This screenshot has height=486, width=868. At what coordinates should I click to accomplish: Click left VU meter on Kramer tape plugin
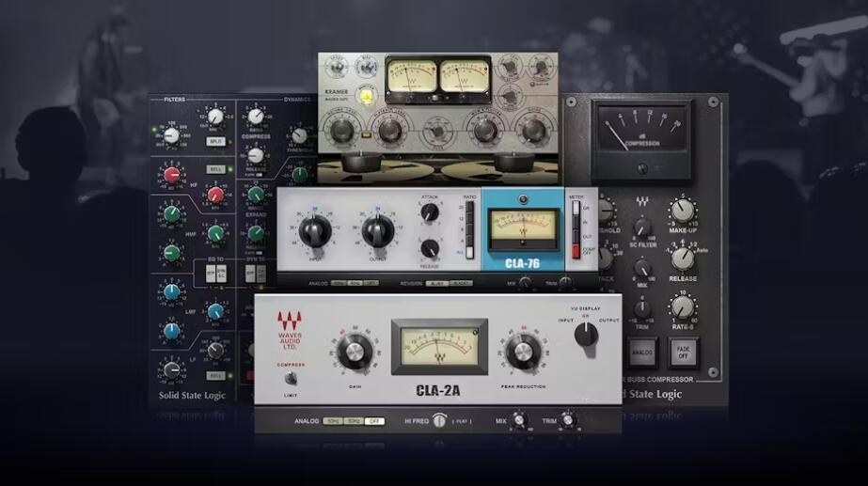(413, 76)
